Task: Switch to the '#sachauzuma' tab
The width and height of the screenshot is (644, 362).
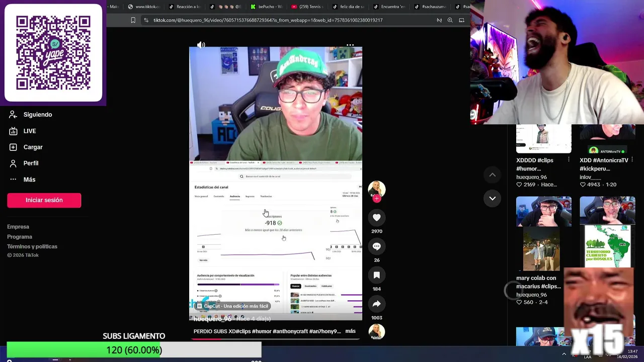Action: coord(430,7)
